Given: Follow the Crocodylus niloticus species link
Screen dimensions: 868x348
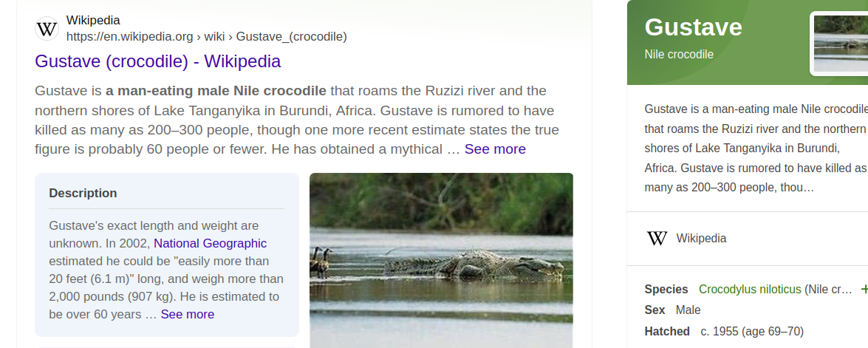Looking at the screenshot, I should (749, 290).
